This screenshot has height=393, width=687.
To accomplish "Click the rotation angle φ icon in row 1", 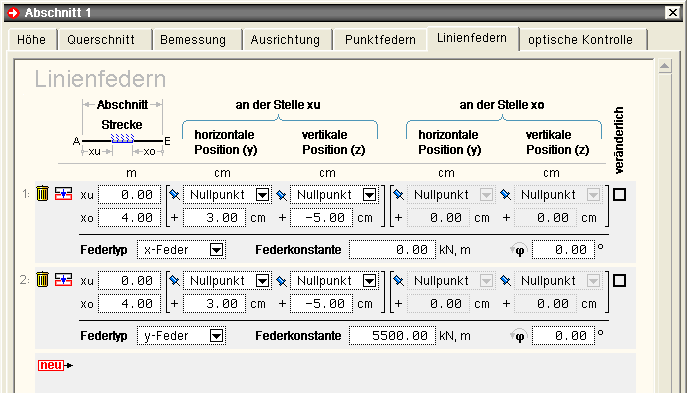I will 519,250.
